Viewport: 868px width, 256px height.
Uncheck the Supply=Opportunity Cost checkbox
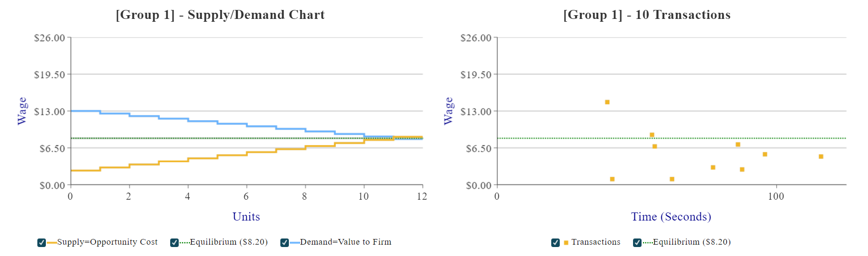tap(42, 243)
